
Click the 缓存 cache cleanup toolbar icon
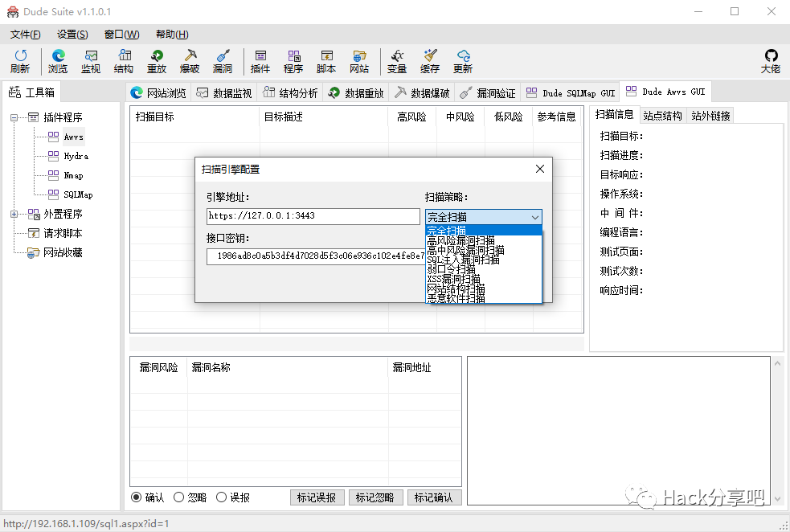click(x=430, y=61)
